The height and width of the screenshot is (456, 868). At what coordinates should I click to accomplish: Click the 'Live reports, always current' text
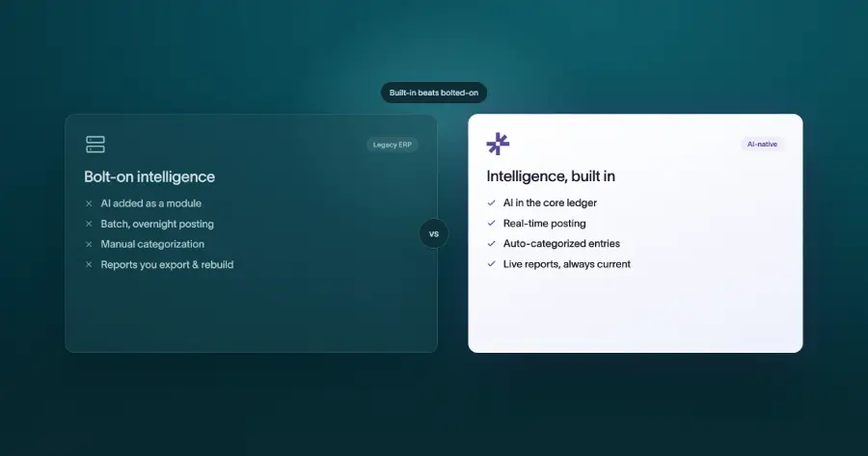[567, 264]
